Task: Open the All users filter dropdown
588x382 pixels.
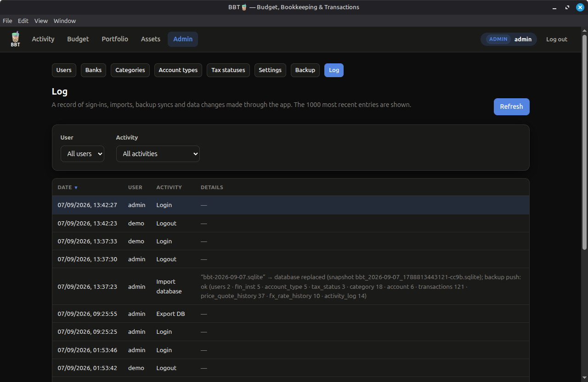Action: tap(82, 154)
